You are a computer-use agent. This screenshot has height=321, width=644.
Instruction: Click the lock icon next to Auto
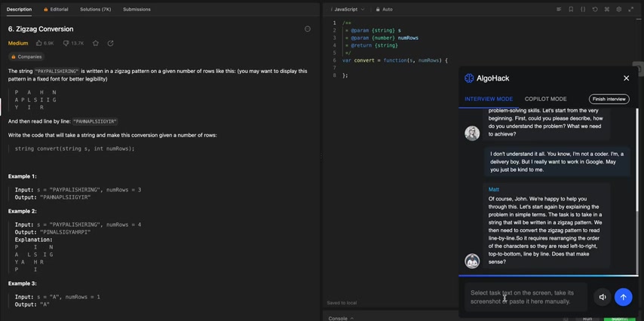(x=378, y=9)
